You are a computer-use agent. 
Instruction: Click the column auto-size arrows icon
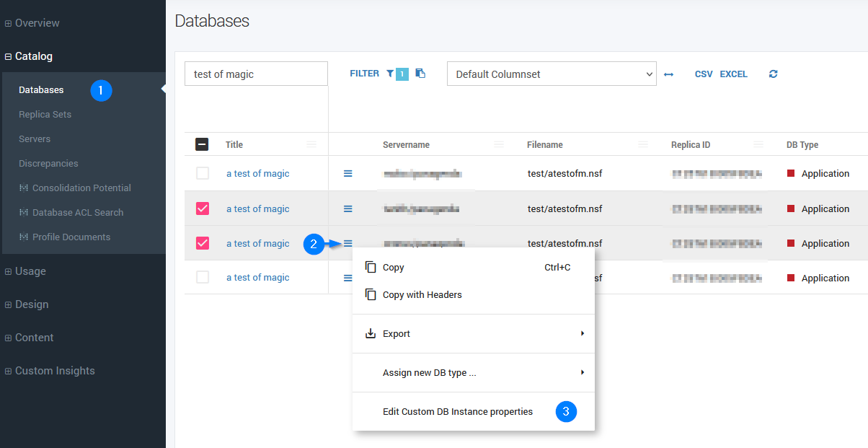[x=668, y=74]
